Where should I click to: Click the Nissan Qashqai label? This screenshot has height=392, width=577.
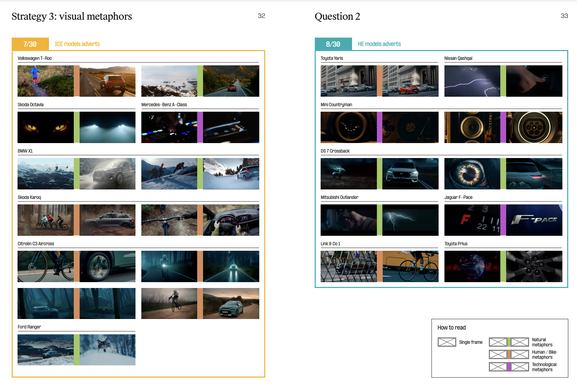(458, 58)
